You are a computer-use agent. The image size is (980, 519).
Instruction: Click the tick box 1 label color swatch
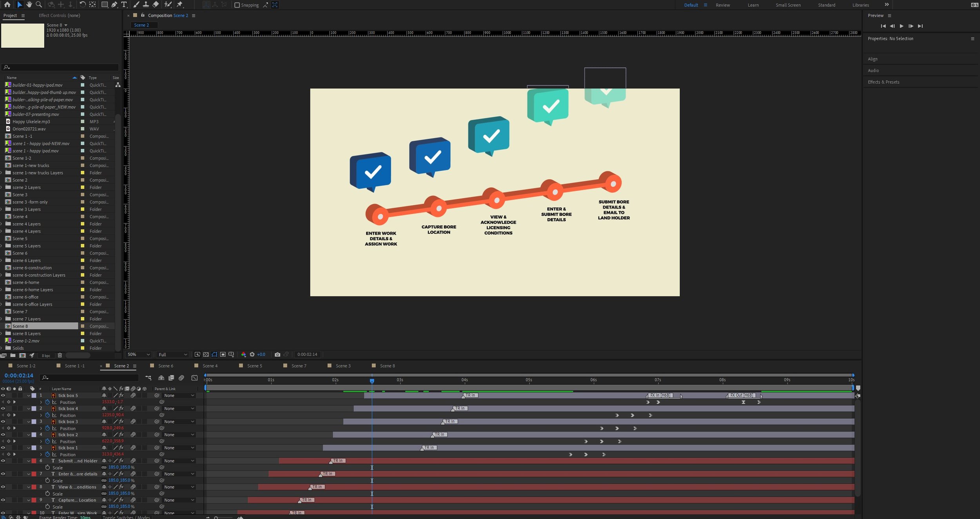point(34,448)
